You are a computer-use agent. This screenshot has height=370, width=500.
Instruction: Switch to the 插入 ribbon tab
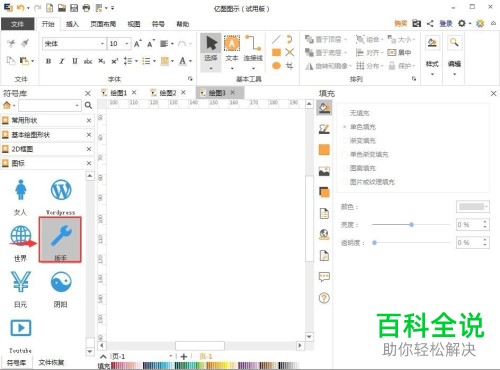(x=72, y=24)
